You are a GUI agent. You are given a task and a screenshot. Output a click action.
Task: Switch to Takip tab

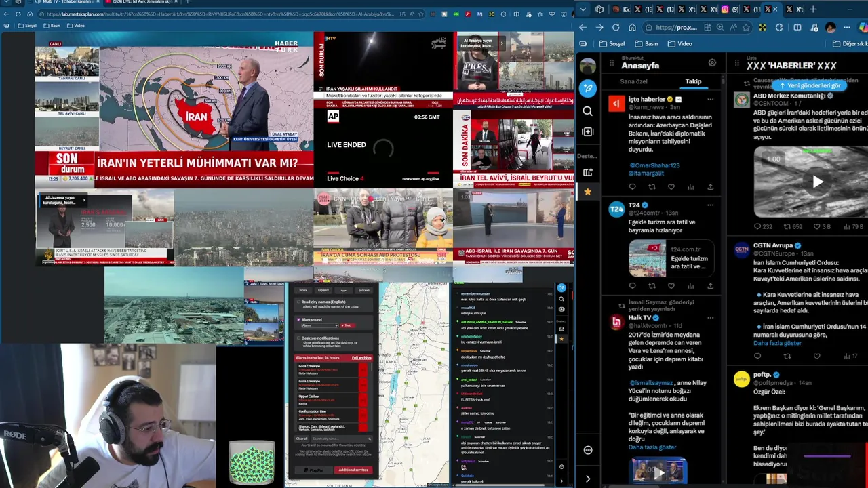pyautogui.click(x=693, y=81)
